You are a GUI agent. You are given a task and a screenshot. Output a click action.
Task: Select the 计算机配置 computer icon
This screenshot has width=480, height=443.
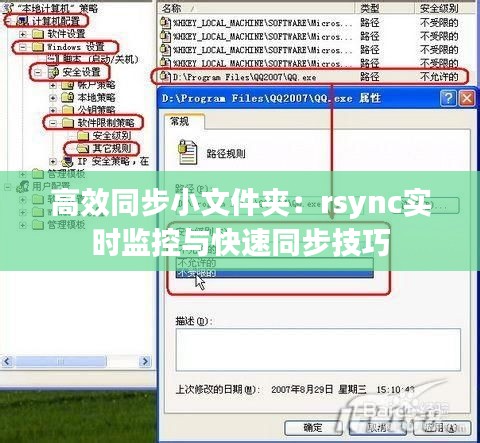click(x=23, y=21)
